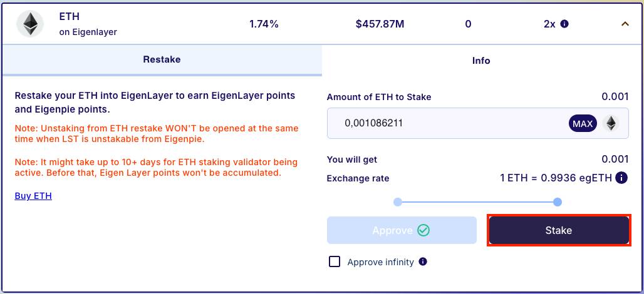Click the small Ethereum icon in the amount field
This screenshot has width=644, height=294.
611,123
